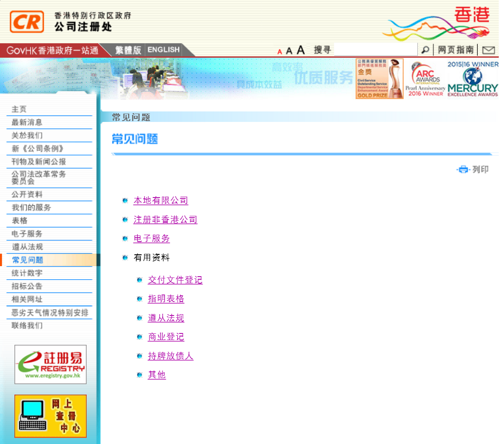
Task: Open the 商业登记 FAQ link
Action: click(166, 337)
